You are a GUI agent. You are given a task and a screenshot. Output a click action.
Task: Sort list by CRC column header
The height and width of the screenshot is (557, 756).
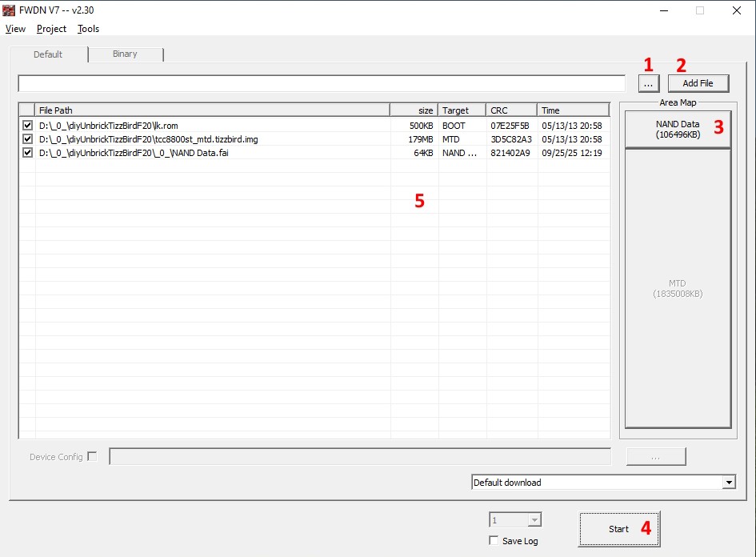tap(511, 110)
